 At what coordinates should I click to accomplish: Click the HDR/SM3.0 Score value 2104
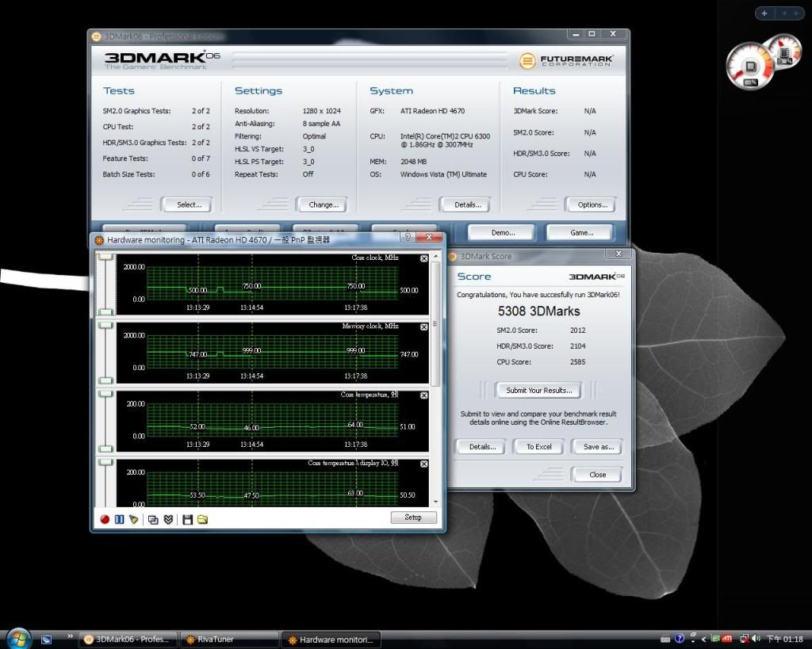577,346
